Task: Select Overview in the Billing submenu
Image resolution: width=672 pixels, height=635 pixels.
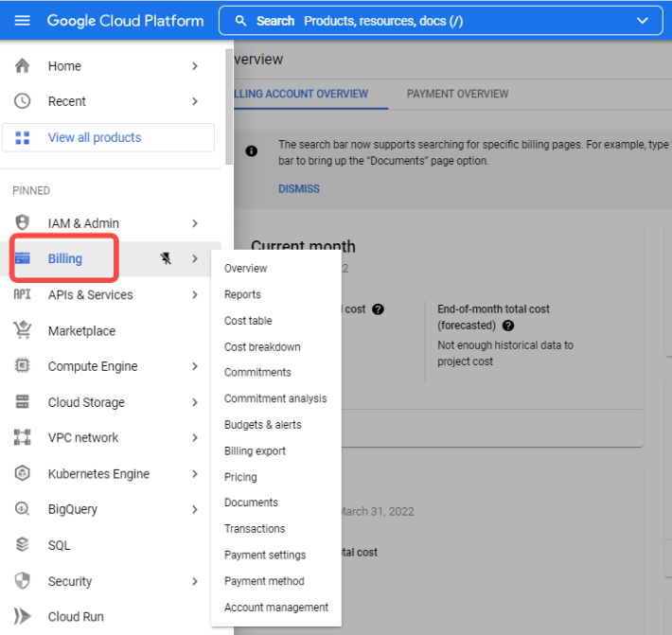Action: [245, 268]
